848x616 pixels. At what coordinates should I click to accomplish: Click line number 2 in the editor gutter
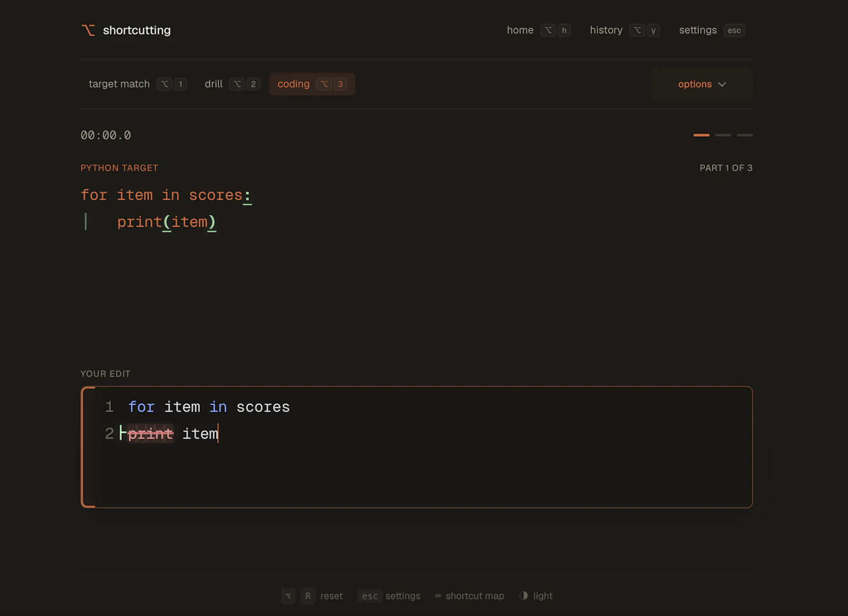coord(109,434)
